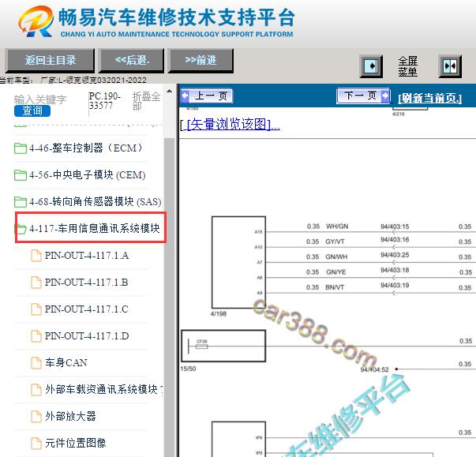The height and width of the screenshot is (457, 476).
Task: Click page icon of PIN-OUT-4-117.1.C
Action: (36, 309)
